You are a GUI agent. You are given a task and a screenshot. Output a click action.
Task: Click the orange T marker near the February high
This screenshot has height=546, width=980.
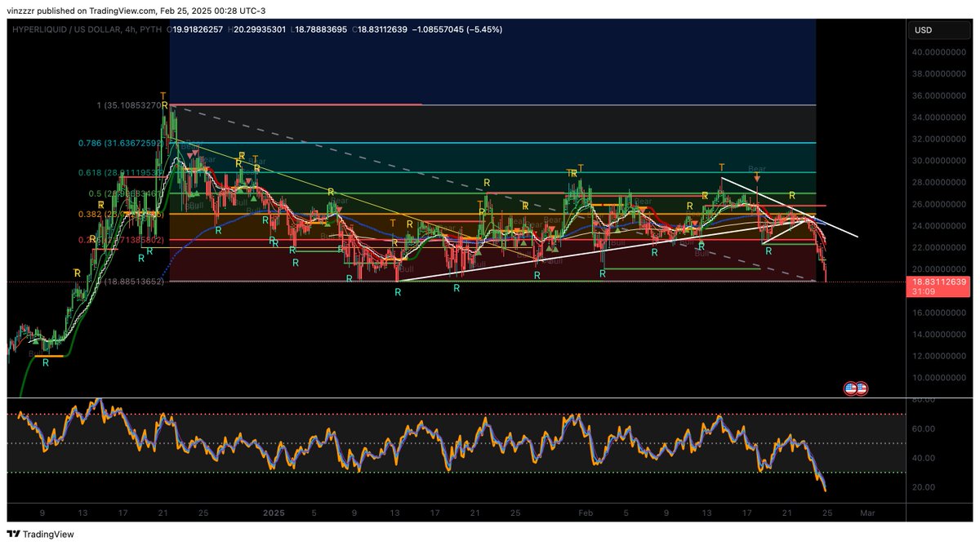click(x=721, y=166)
